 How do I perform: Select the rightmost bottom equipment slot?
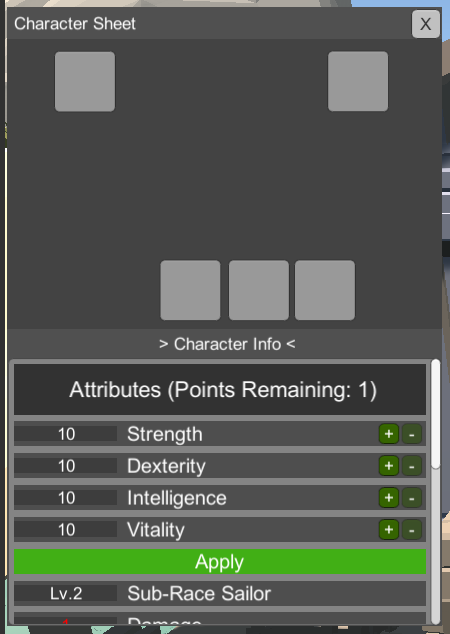[325, 290]
